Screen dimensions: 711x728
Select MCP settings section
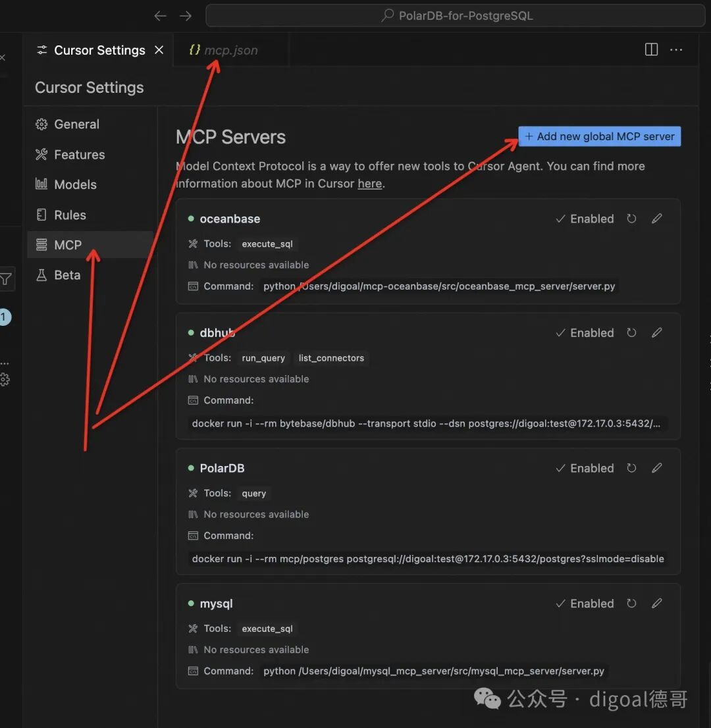90,245
